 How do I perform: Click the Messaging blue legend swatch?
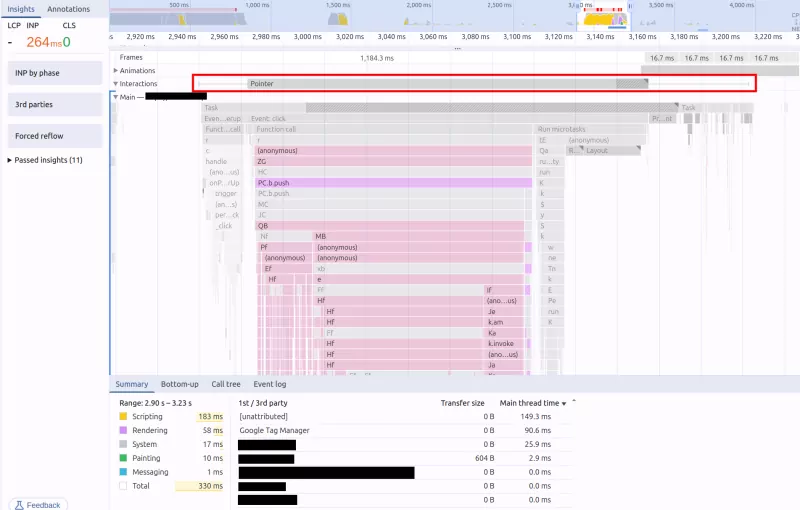[x=123, y=472]
